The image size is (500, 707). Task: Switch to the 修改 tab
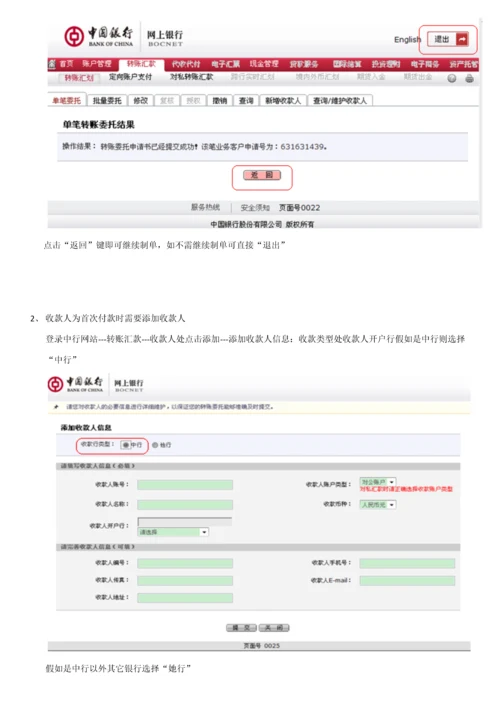141,101
